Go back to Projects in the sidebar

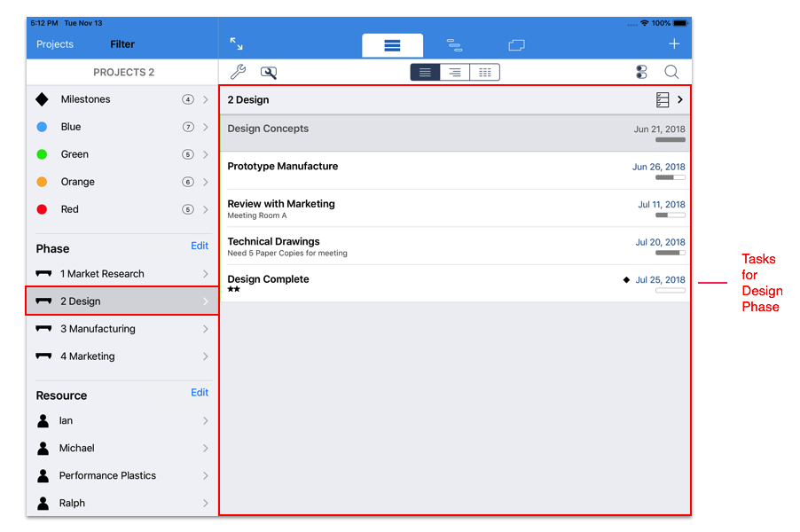tap(55, 44)
